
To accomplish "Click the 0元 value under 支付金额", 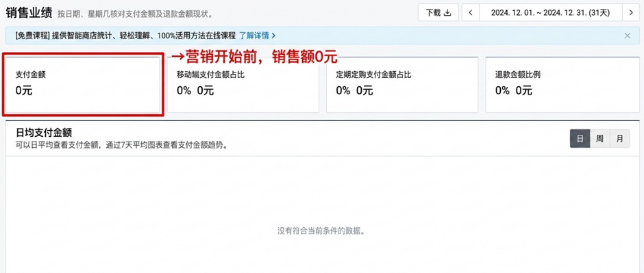I will (24, 91).
